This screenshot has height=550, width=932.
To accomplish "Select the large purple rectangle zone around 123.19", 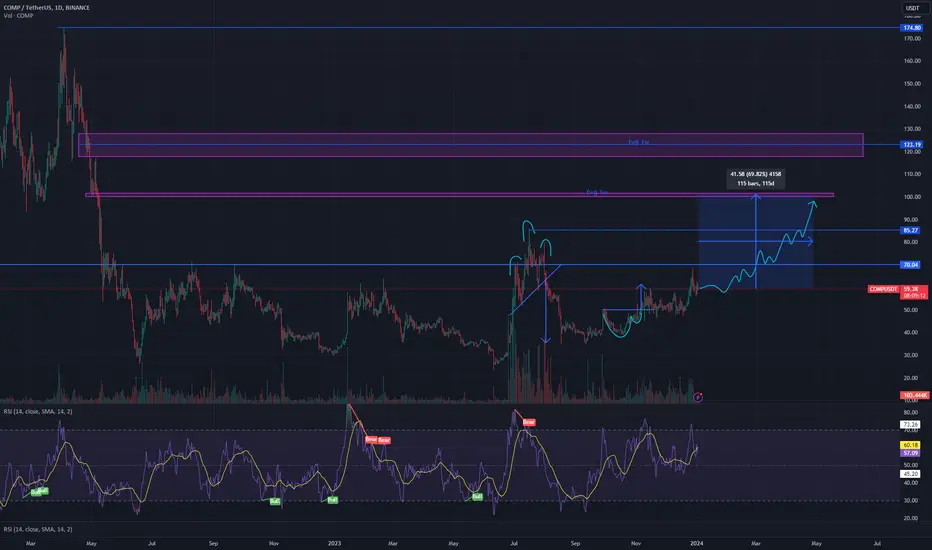I will pyautogui.click(x=471, y=145).
